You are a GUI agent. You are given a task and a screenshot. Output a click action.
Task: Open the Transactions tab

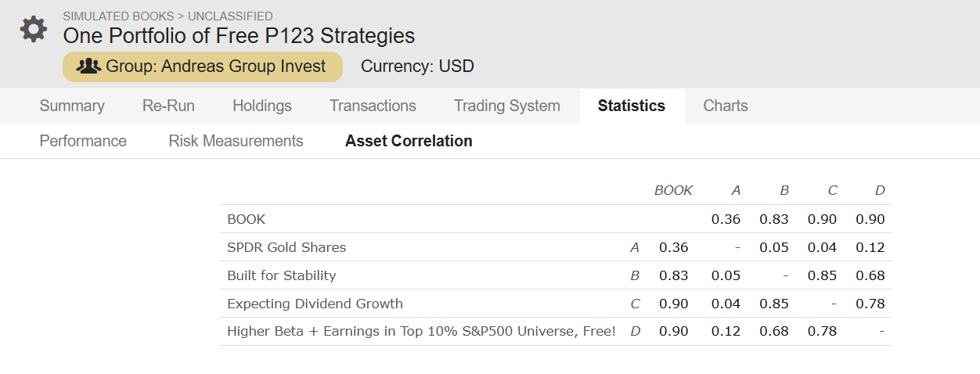pyautogui.click(x=373, y=106)
